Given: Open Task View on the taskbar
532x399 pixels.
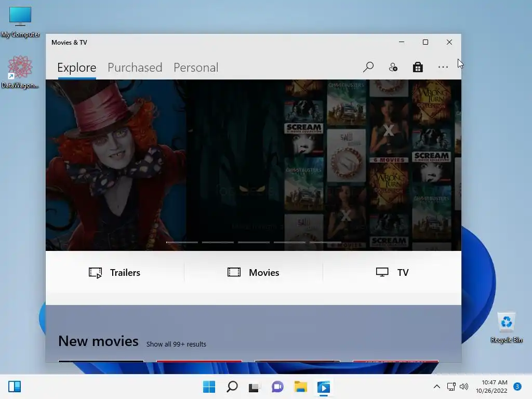Looking at the screenshot, I should point(254,387).
